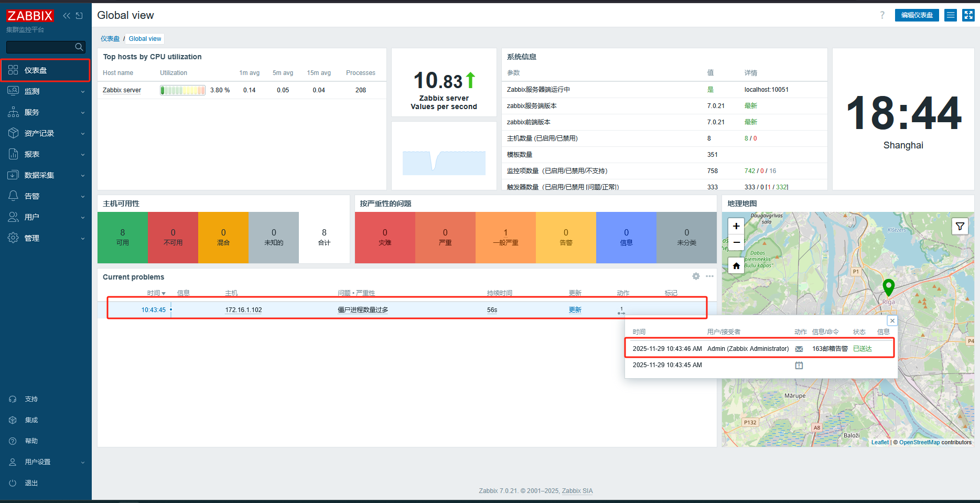Click the question mark help icon in the header
This screenshot has height=503, width=980.
pos(882,15)
